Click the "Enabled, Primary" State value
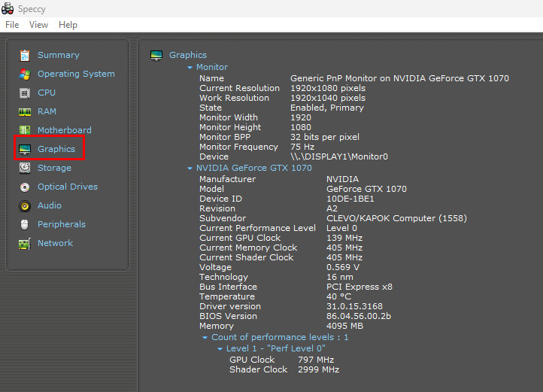 pos(327,108)
